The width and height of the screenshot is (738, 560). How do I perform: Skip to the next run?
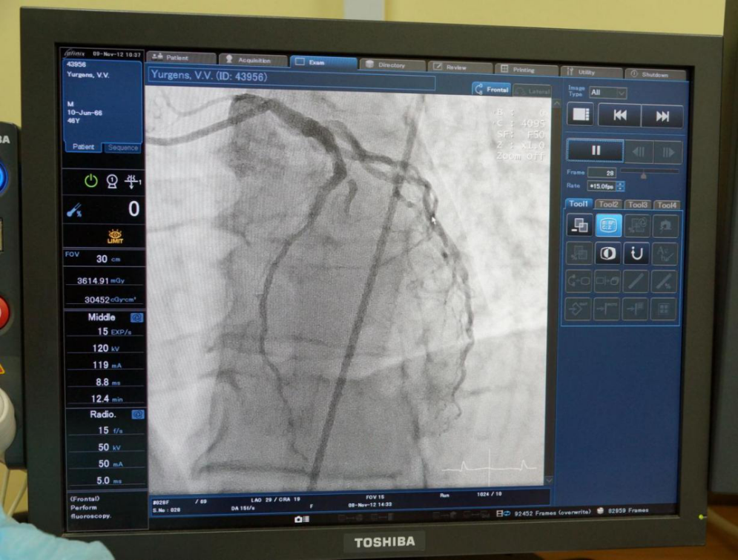pos(662,116)
